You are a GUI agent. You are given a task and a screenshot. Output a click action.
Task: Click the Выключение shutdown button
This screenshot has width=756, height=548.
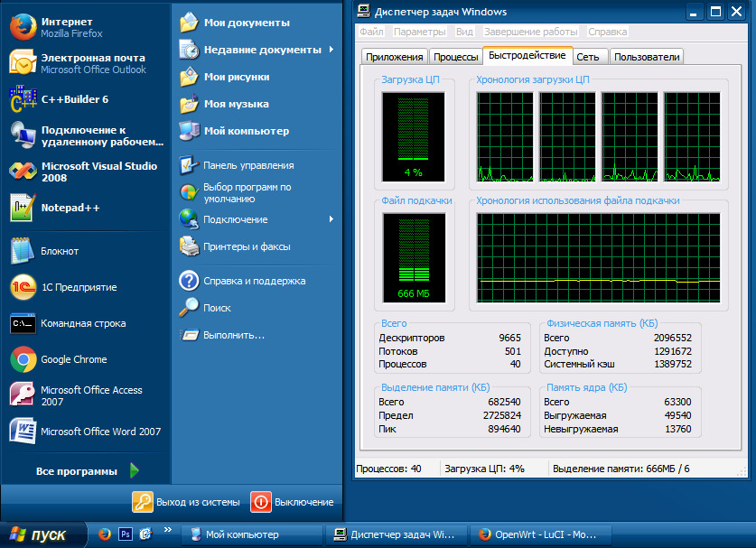coord(293,502)
